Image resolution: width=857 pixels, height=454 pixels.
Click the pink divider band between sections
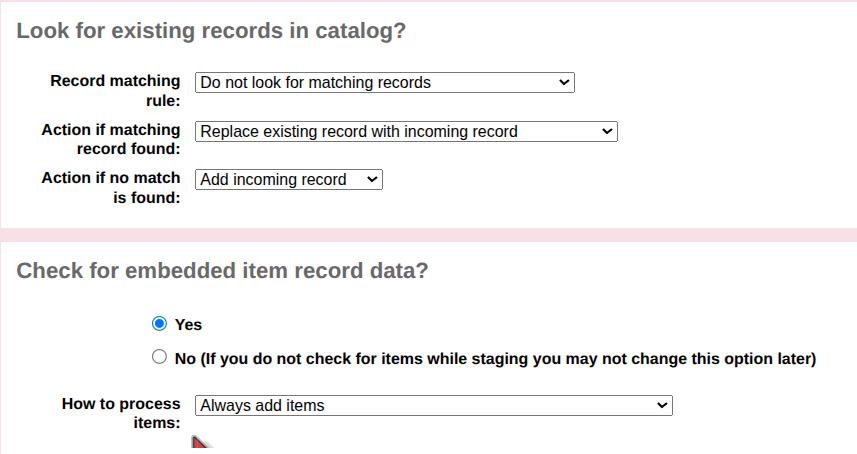428,235
